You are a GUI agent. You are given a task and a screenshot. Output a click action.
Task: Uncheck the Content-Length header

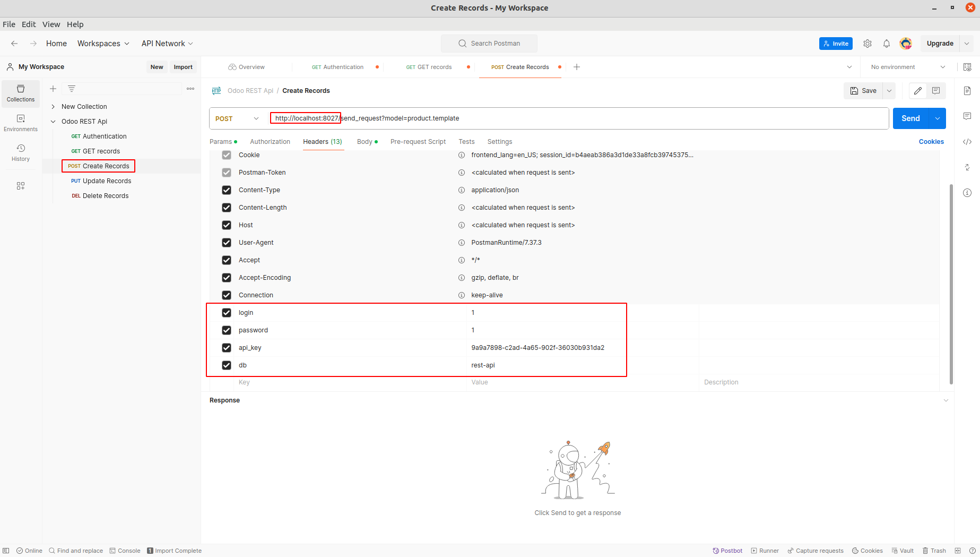pos(227,208)
